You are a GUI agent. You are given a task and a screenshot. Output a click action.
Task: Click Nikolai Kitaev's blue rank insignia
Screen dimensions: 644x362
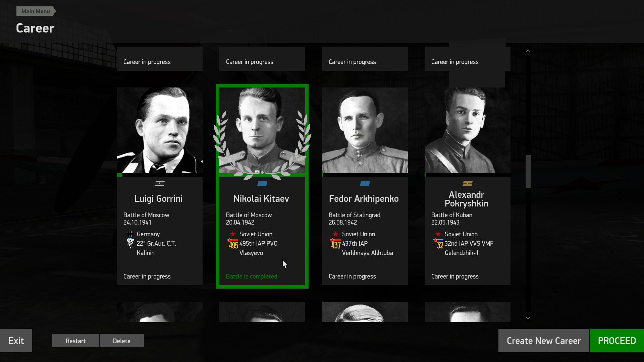click(262, 183)
